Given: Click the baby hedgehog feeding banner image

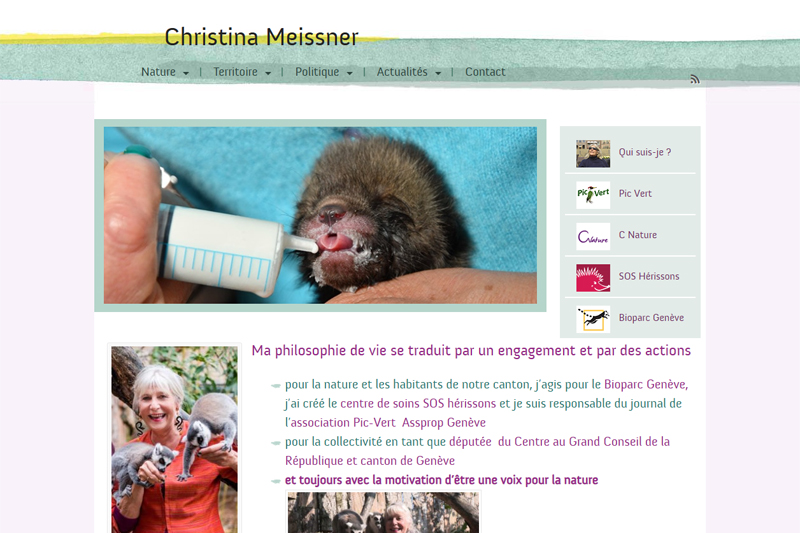Looking at the screenshot, I should [320, 215].
